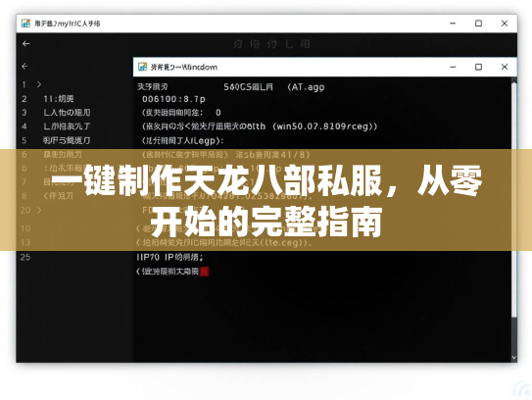Click line number 4 in the left list
Image resolution: width=532 pixels, height=400 pixels.
point(24,126)
